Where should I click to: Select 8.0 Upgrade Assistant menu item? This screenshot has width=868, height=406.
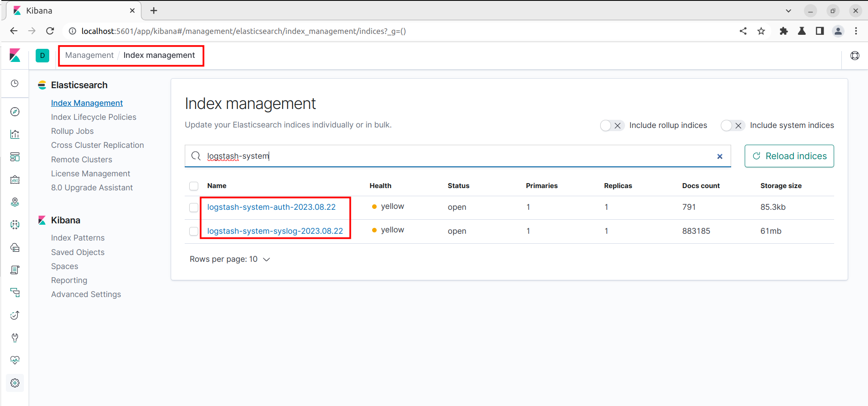point(92,188)
